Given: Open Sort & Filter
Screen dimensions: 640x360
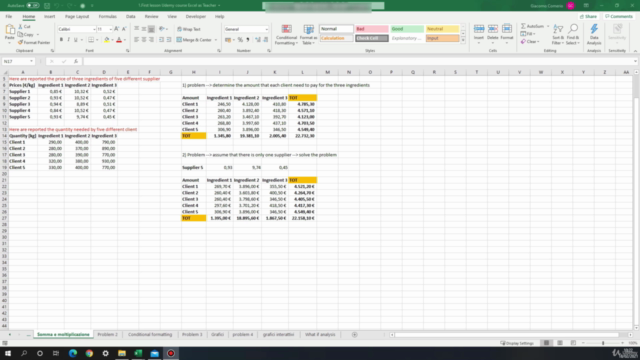Looking at the screenshot, I should 558,34.
